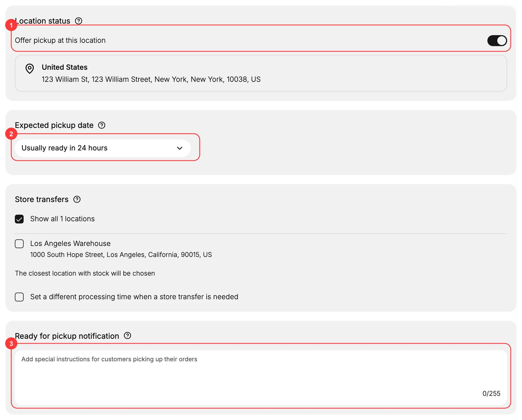Click the Offer pickup at this location label
The height and width of the screenshot is (420, 522).
(60, 40)
